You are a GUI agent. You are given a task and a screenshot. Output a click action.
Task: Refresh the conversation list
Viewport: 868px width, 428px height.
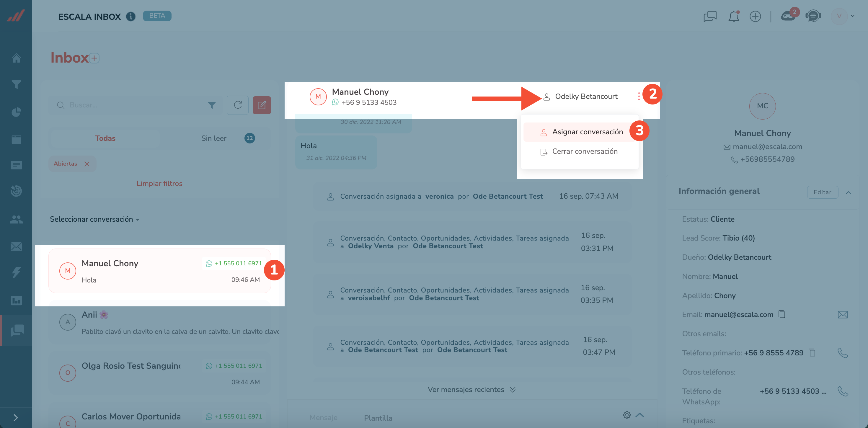238,105
